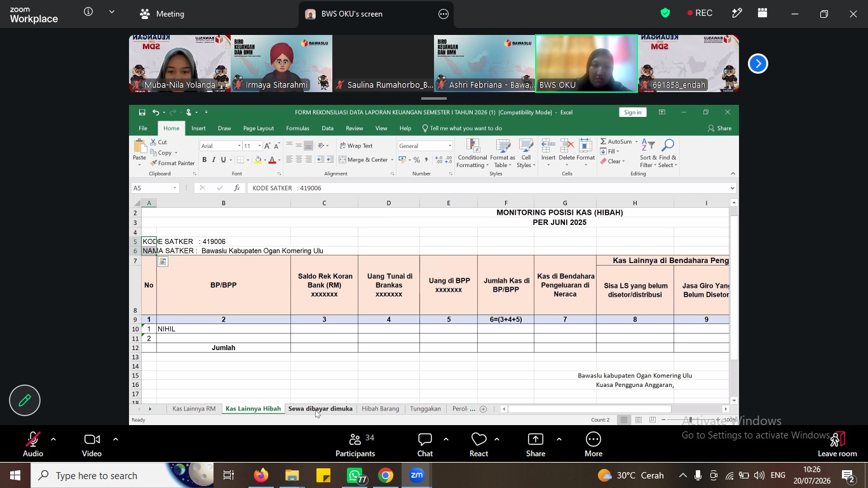Align cell text to the right
The width and height of the screenshot is (868, 488).
click(308, 159)
